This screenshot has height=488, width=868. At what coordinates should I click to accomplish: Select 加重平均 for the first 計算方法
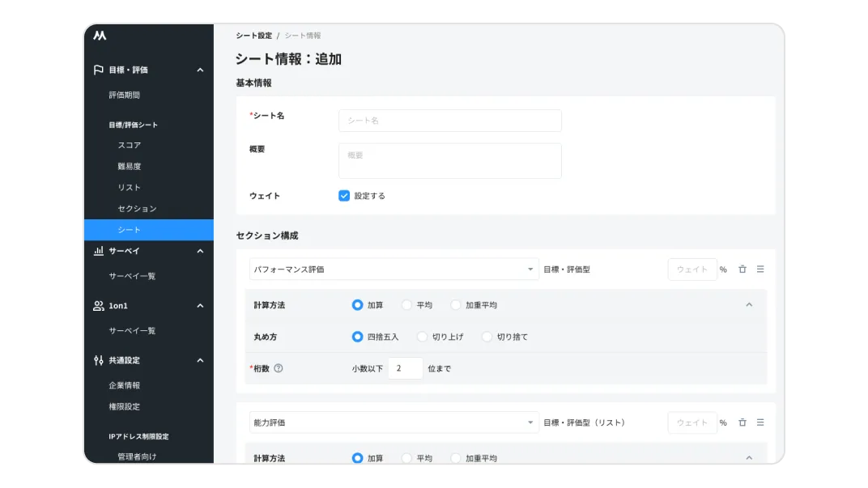click(x=456, y=305)
